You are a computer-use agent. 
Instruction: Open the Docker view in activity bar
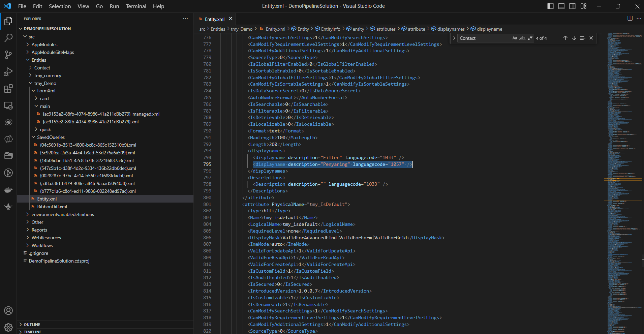[x=8, y=190]
